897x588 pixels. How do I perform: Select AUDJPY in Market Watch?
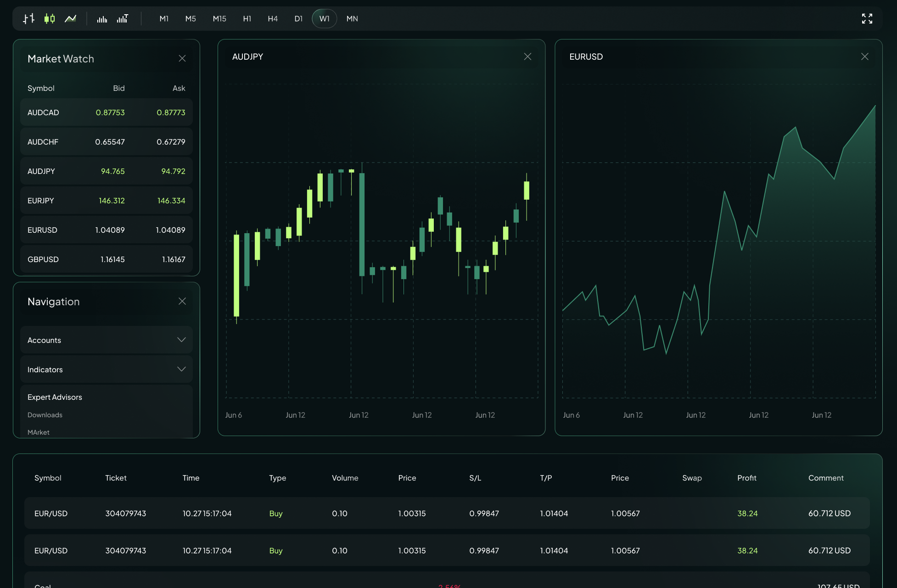106,171
